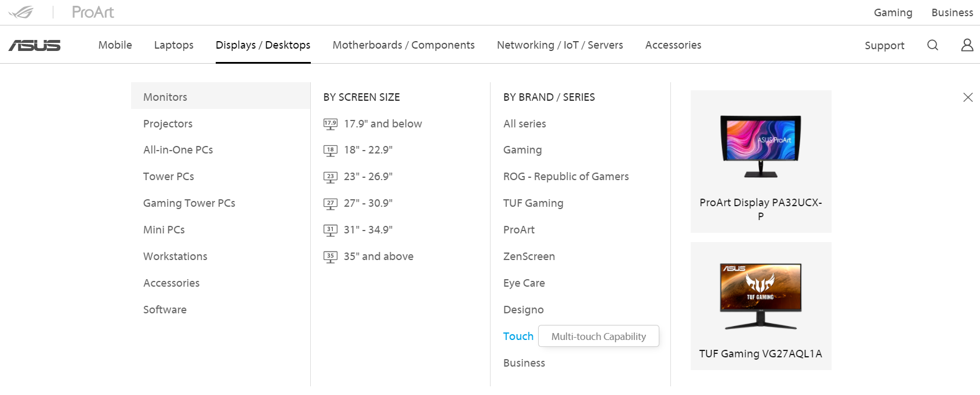The height and width of the screenshot is (395, 980).
Task: Select All-in-One PCs category
Action: click(178, 150)
